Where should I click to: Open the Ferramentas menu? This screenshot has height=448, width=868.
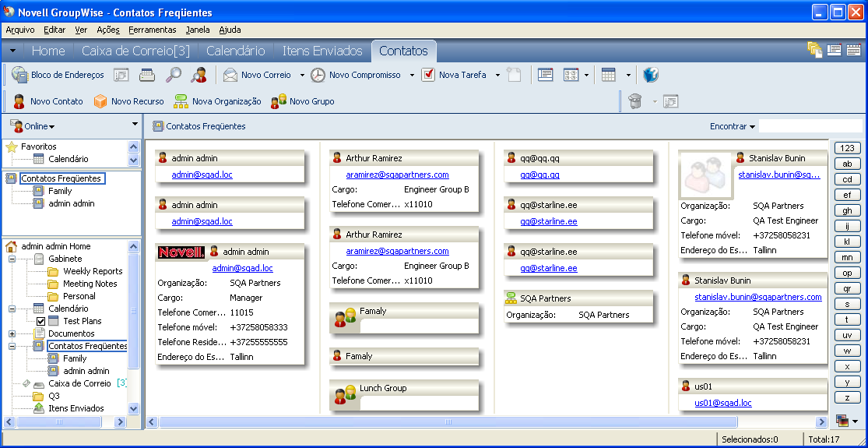coord(153,30)
